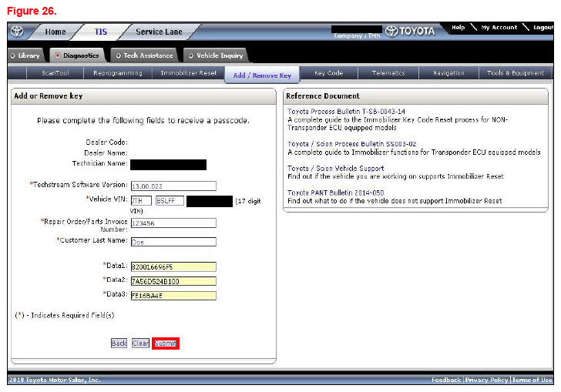Open the Navigation submenu item
The height and width of the screenshot is (392, 561).
click(448, 73)
